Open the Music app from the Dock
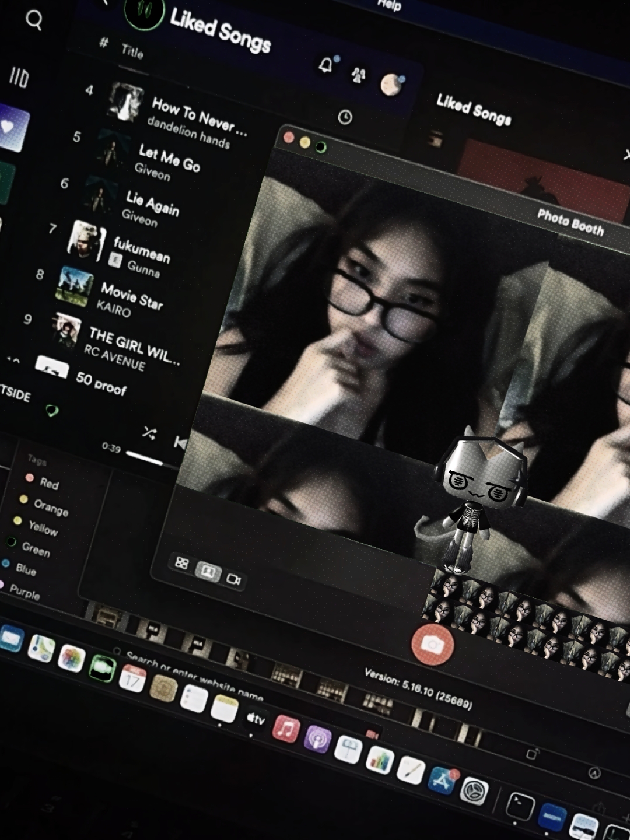 (285, 729)
